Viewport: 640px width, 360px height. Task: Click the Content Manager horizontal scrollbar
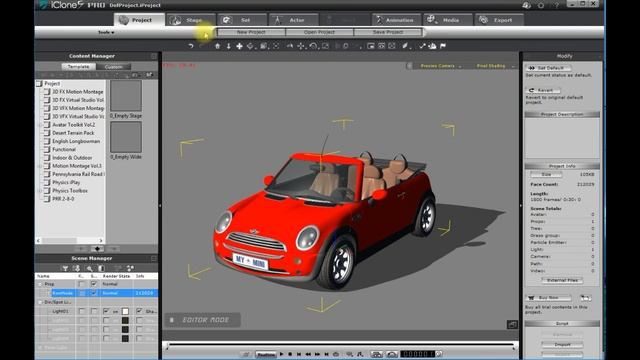pos(70,240)
